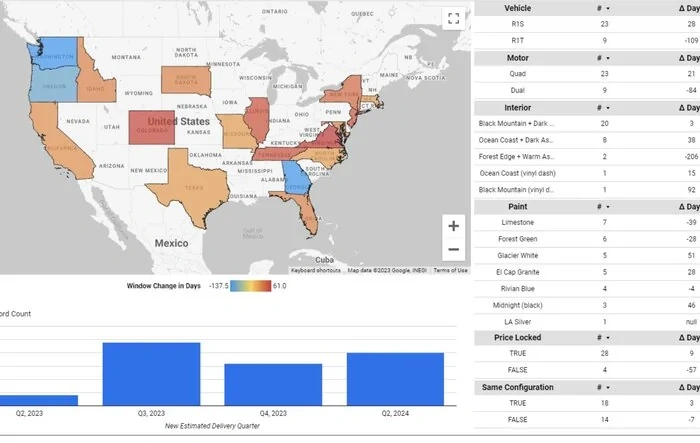Click South Dakota on the map
The width and height of the screenshot is (700, 443).
tap(186, 80)
